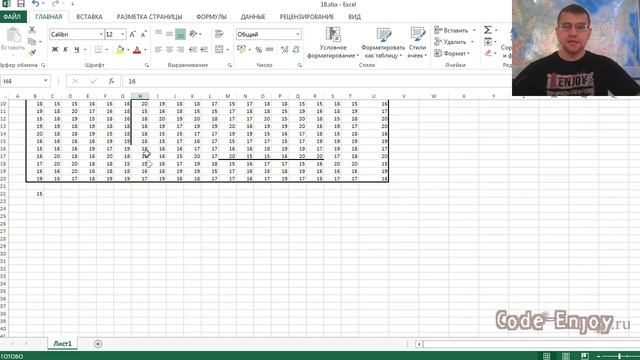Activate the Format Painter brush
The width and height of the screenshot is (640, 360).
(32, 53)
